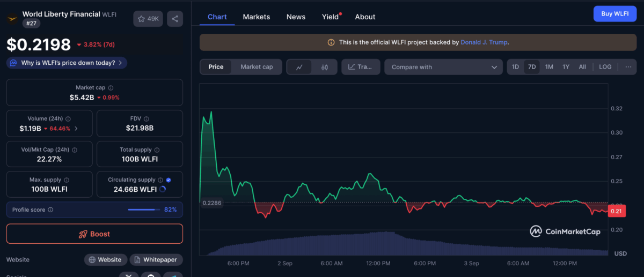Click the AI icon in price-down question
This screenshot has height=277, width=644.
(x=13, y=63)
